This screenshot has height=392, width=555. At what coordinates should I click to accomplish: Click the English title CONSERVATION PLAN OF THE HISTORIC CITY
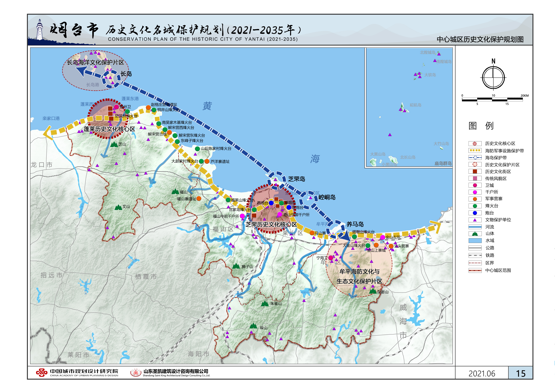pyautogui.click(x=203, y=39)
